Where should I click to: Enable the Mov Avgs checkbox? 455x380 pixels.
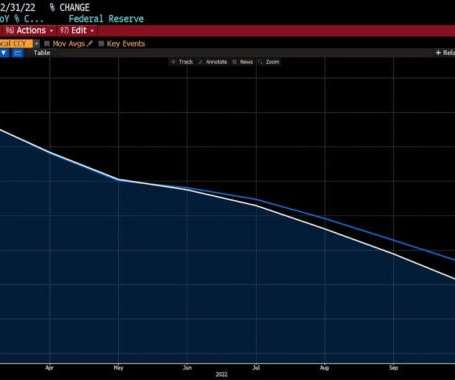[x=47, y=44]
